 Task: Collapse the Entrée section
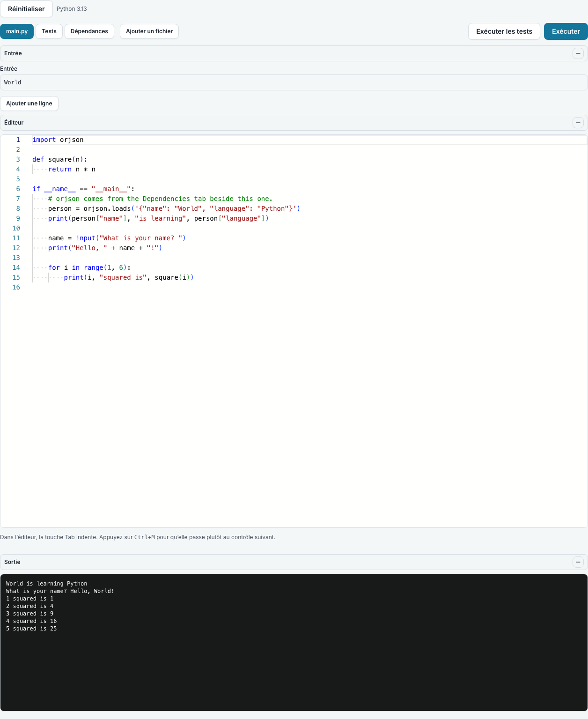(578, 53)
